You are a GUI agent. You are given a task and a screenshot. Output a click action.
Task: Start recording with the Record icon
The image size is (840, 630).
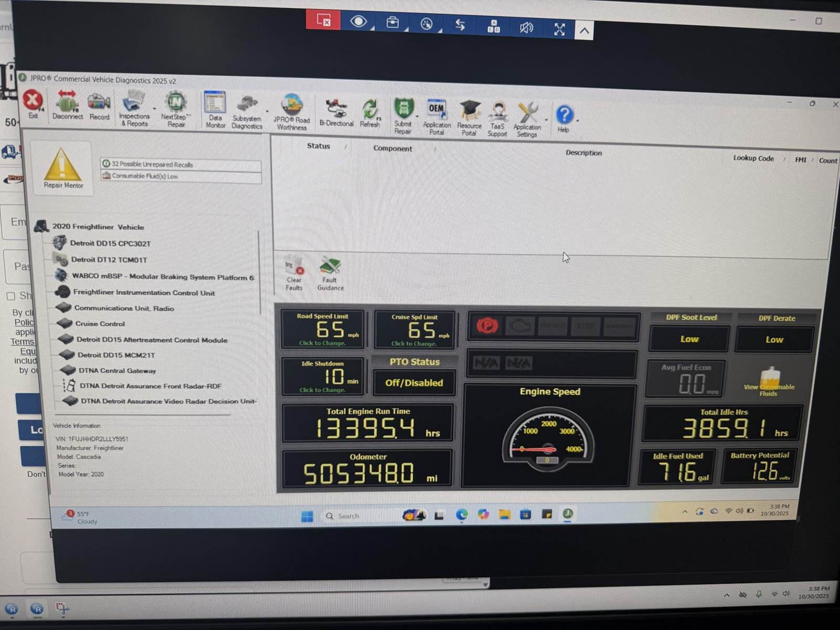pyautogui.click(x=99, y=104)
